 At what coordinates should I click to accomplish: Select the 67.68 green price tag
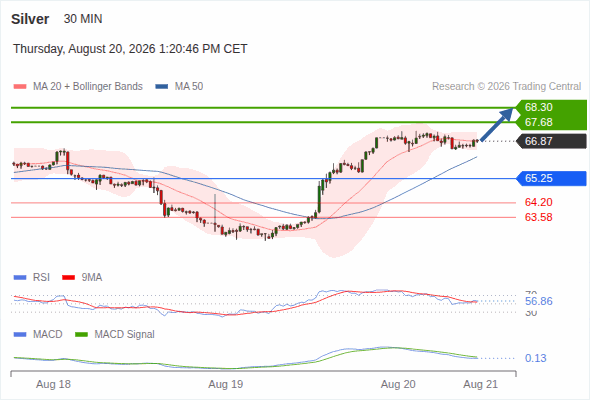pos(551,122)
